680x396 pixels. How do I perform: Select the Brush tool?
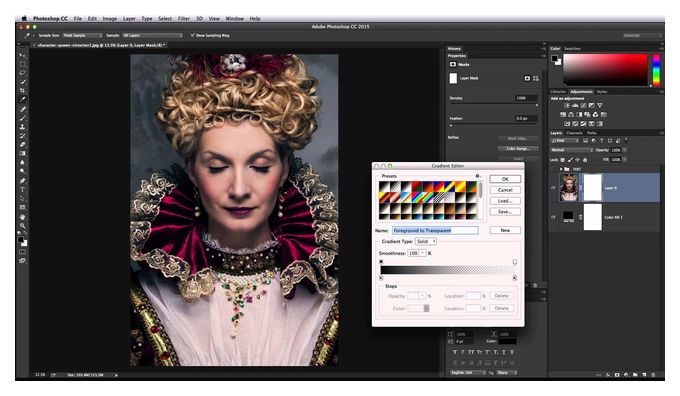(x=22, y=118)
